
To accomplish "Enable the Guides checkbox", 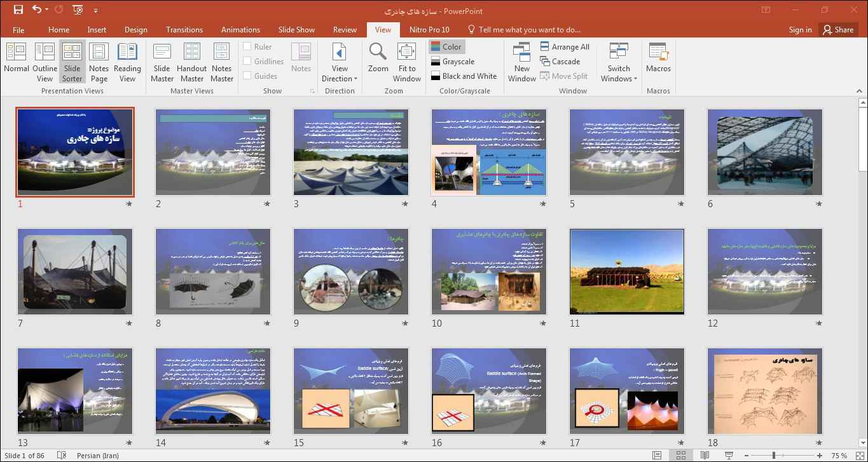I will pos(247,76).
